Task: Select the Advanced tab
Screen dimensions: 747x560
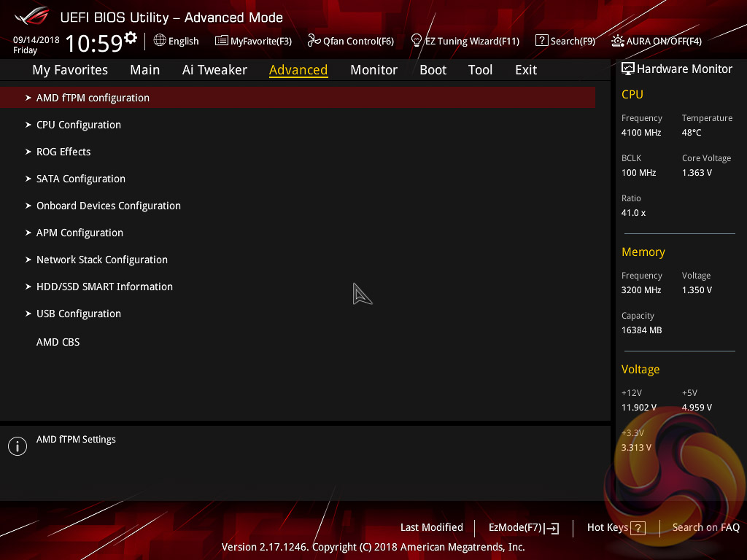Action: click(x=298, y=70)
